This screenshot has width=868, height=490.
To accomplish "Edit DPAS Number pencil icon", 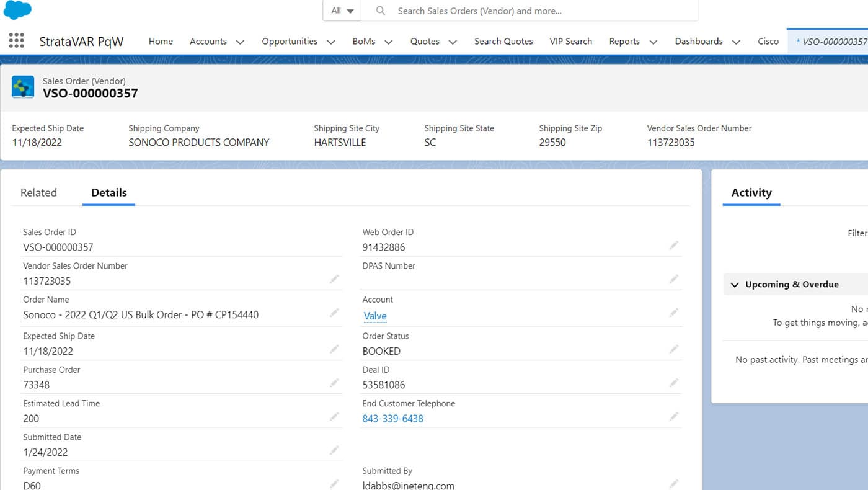I will click(674, 279).
